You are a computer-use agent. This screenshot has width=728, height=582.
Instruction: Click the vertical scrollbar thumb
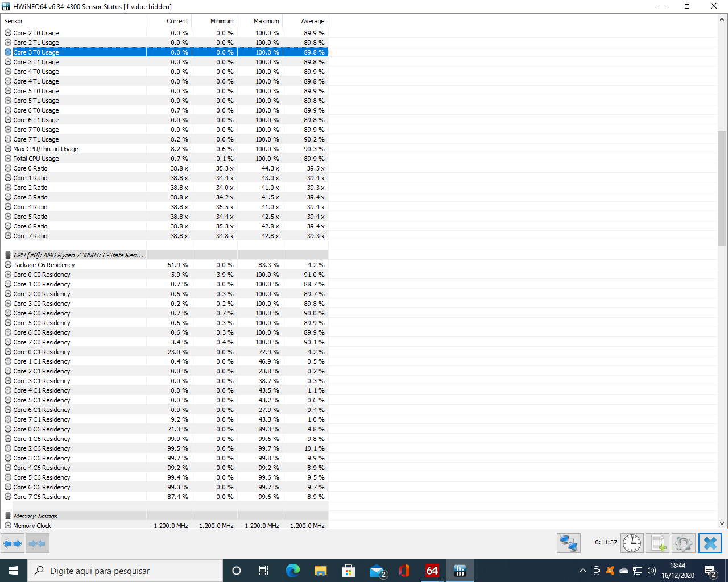tap(722, 188)
